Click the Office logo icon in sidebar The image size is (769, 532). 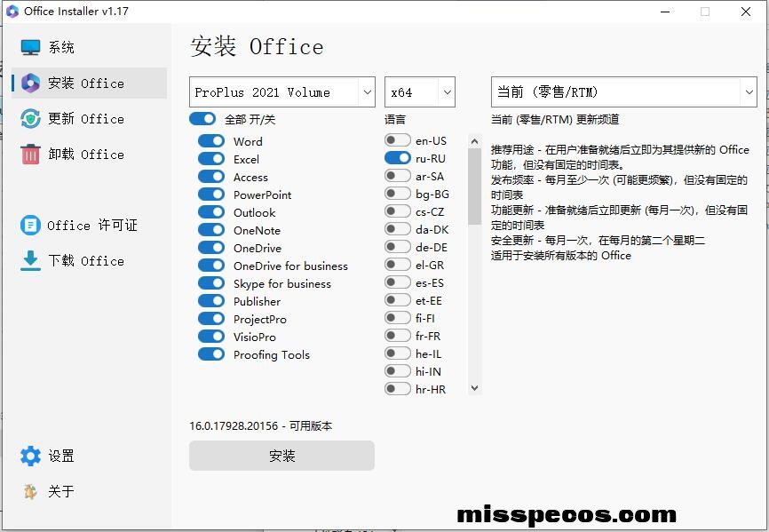pyautogui.click(x=30, y=83)
